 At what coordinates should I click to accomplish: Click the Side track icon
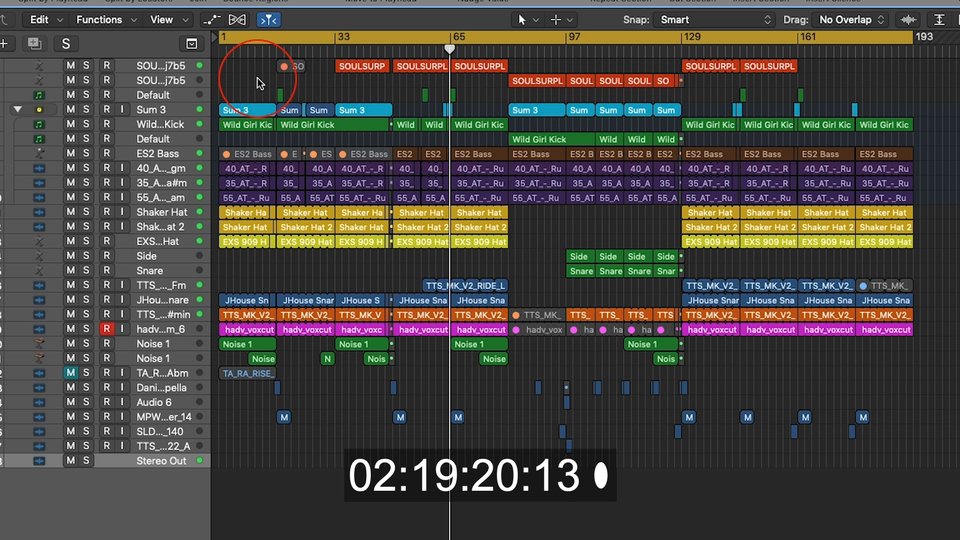[39, 256]
